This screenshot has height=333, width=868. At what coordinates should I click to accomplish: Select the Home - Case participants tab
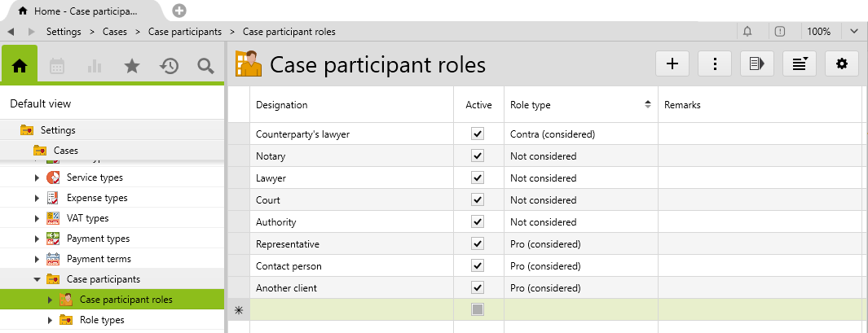click(82, 11)
